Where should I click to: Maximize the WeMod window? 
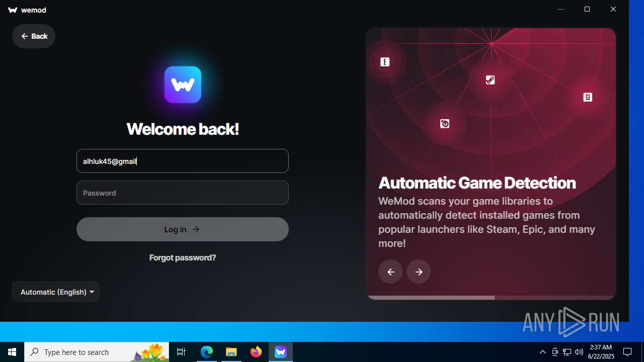[587, 9]
